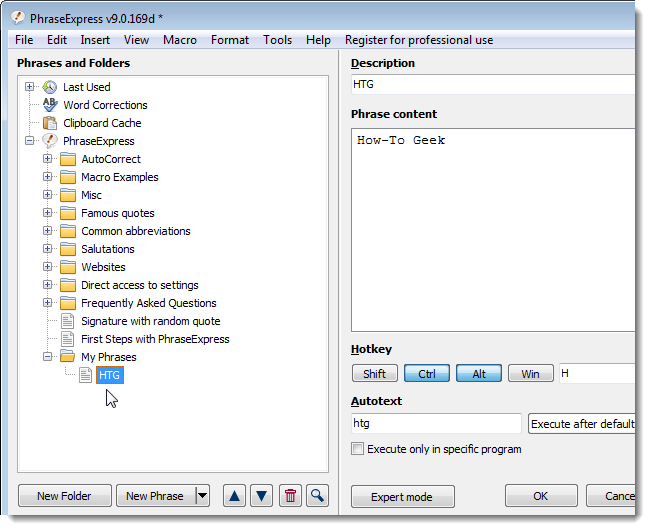The width and height of the screenshot is (650, 530).
Task: Click the Description field containing HTG
Action: point(493,85)
